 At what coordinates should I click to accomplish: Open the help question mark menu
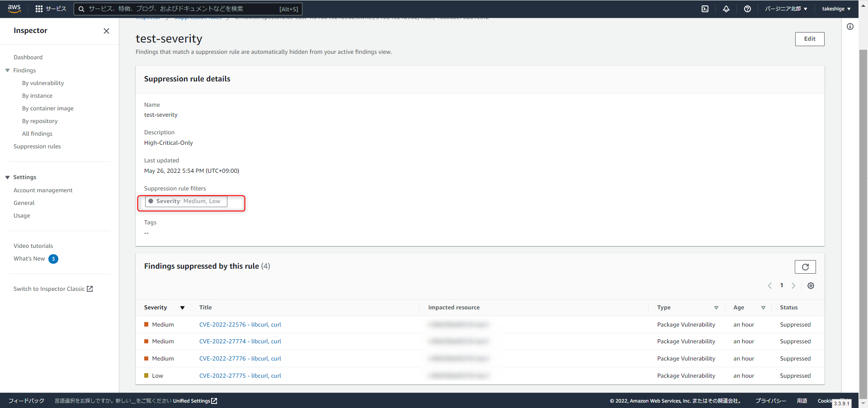(x=747, y=9)
